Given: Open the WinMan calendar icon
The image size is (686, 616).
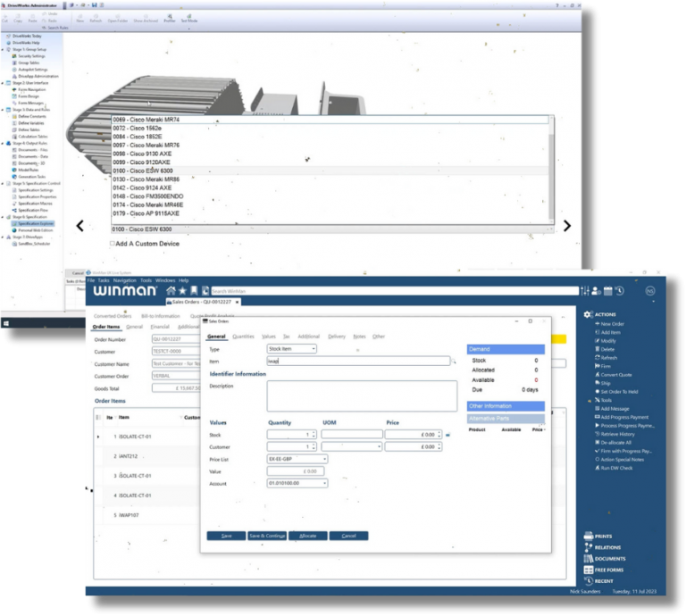Looking at the screenshot, I should pyautogui.click(x=608, y=291).
